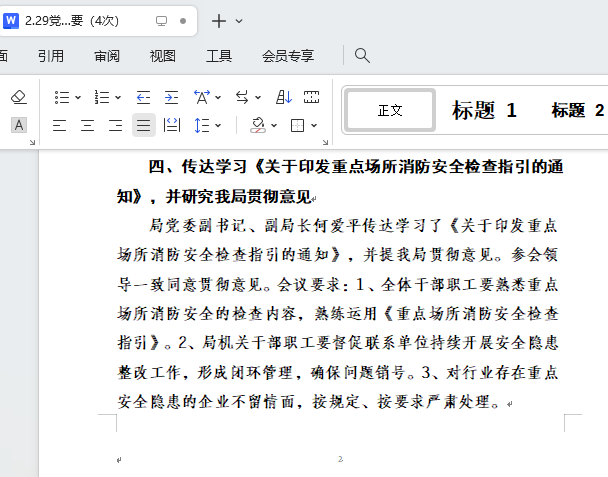Expand Chinese typography dropdown arrow

[218, 97]
